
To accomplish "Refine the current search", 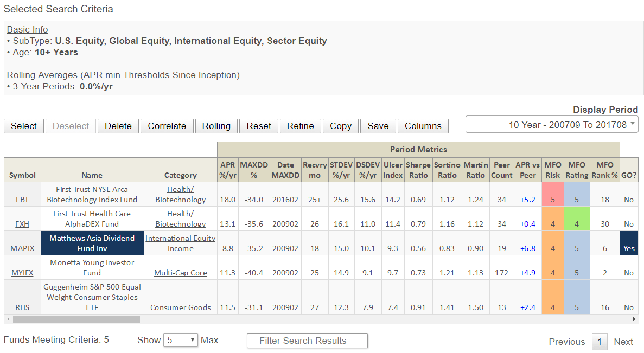I will pyautogui.click(x=300, y=126).
